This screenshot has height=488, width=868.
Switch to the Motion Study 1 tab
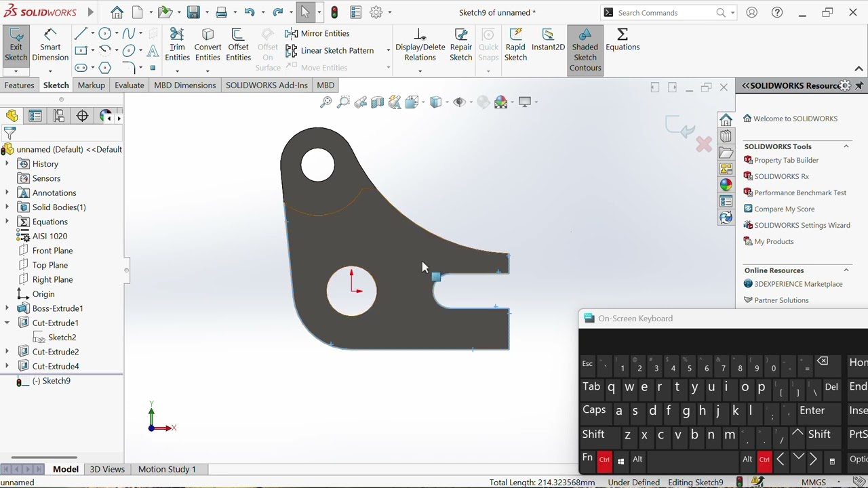point(167,469)
